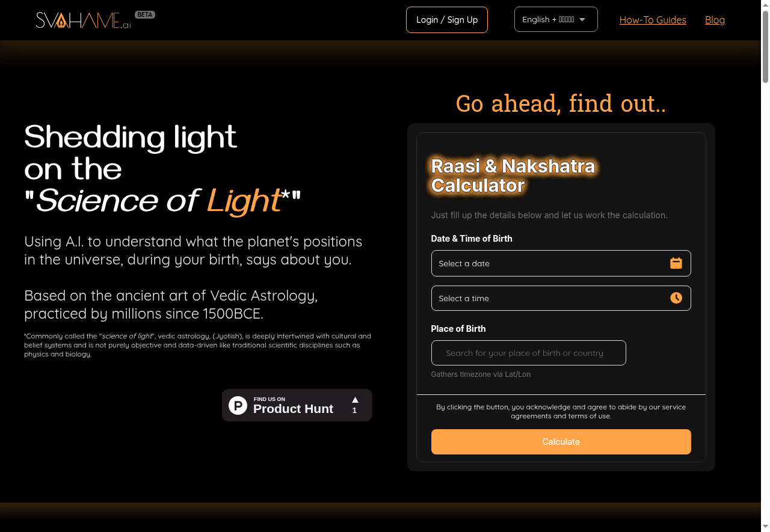This screenshot has width=770, height=532.
Task: Open the How-To Guides link
Action: click(653, 20)
